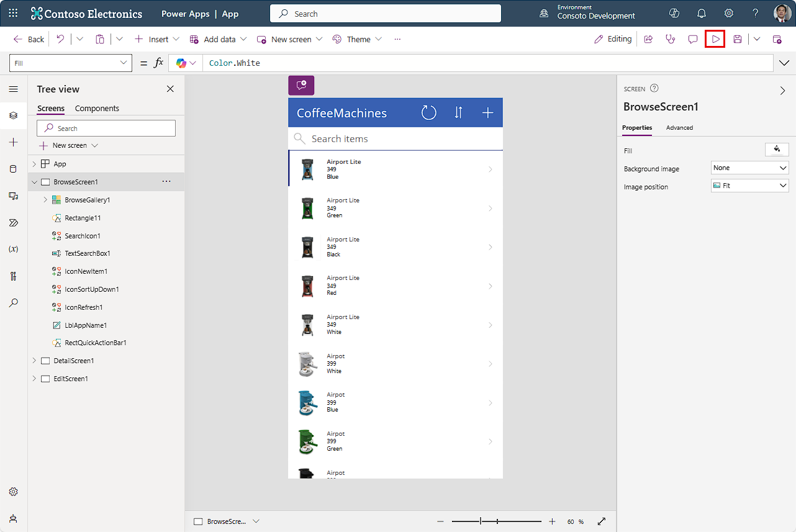
Task: Open the toolbar overflow ellipsis
Action: 397,39
